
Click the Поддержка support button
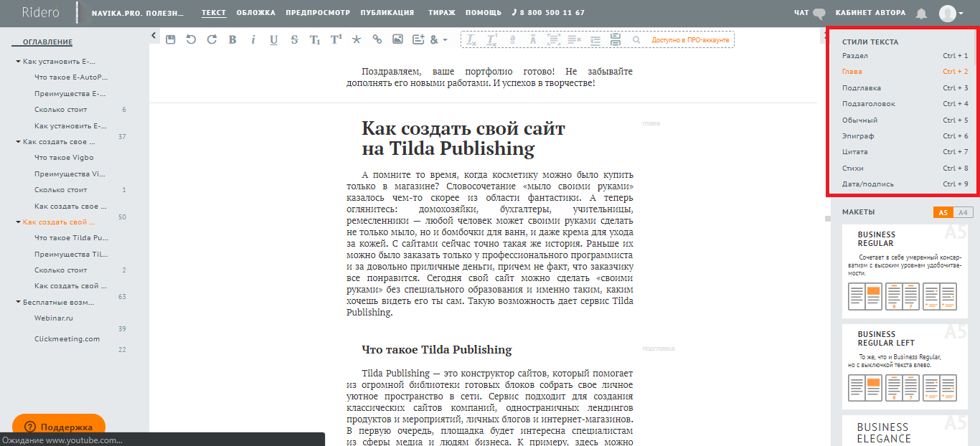tap(59, 427)
